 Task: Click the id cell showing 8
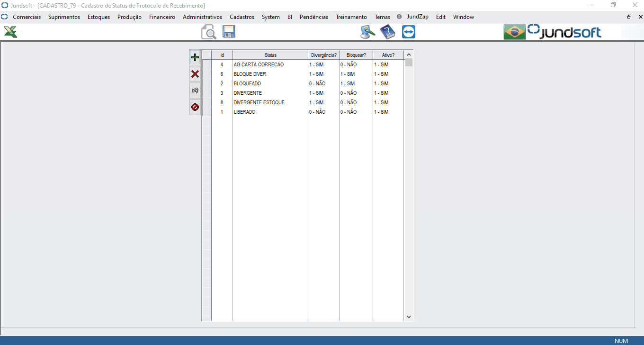(x=222, y=102)
